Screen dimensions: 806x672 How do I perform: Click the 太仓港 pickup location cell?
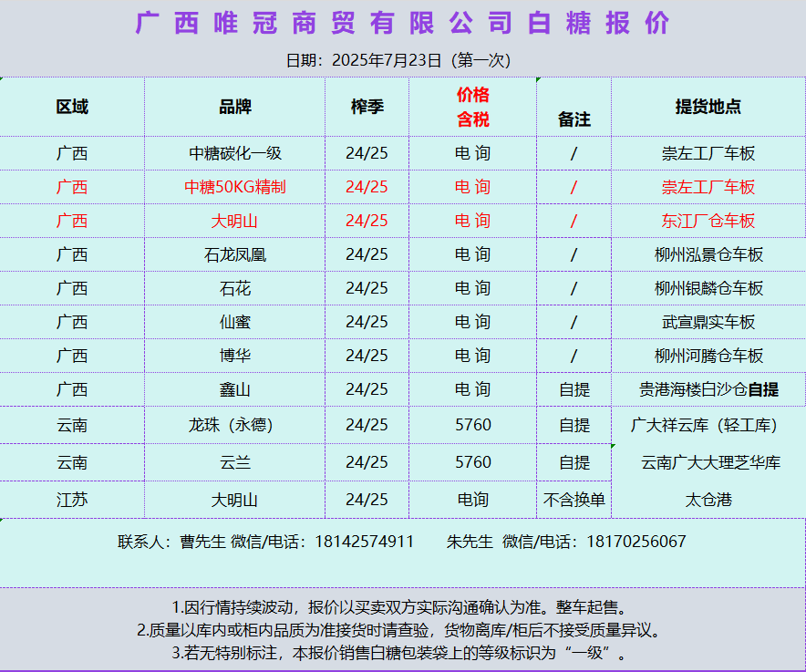(x=708, y=500)
